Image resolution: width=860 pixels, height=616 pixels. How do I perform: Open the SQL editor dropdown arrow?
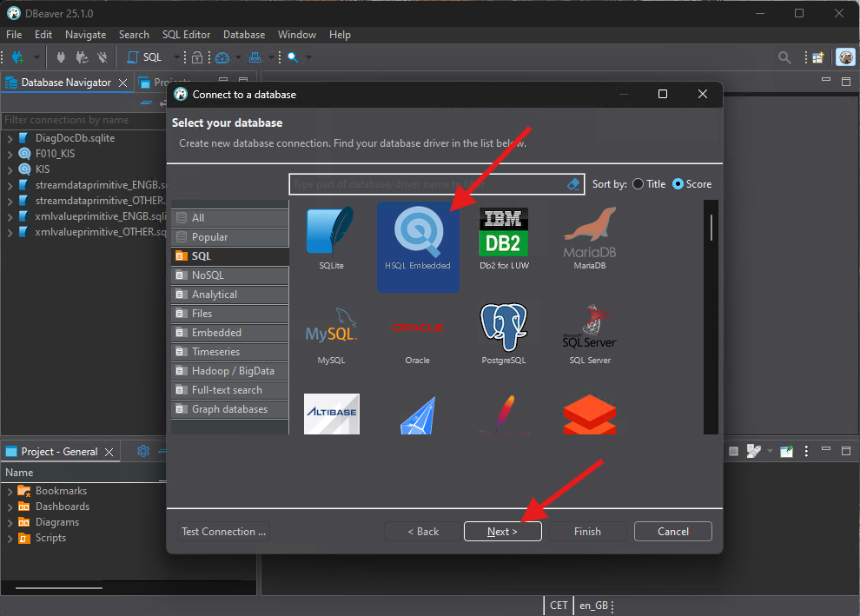pos(176,57)
